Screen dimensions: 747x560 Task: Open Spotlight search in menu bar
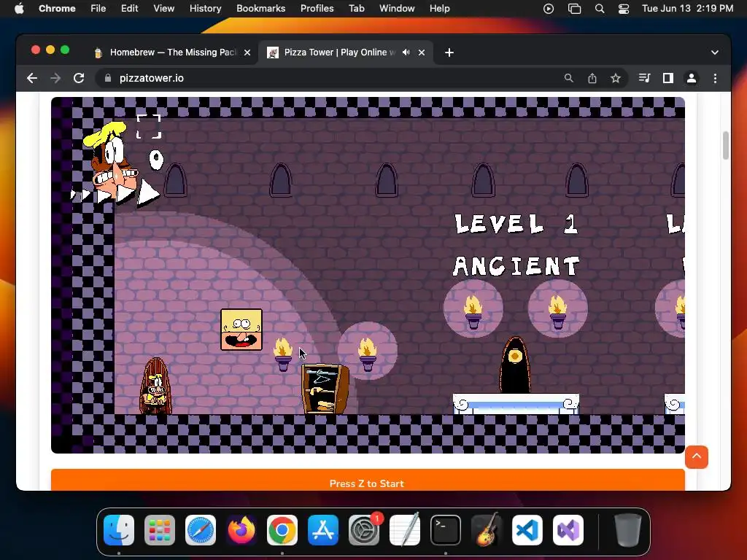600,9
